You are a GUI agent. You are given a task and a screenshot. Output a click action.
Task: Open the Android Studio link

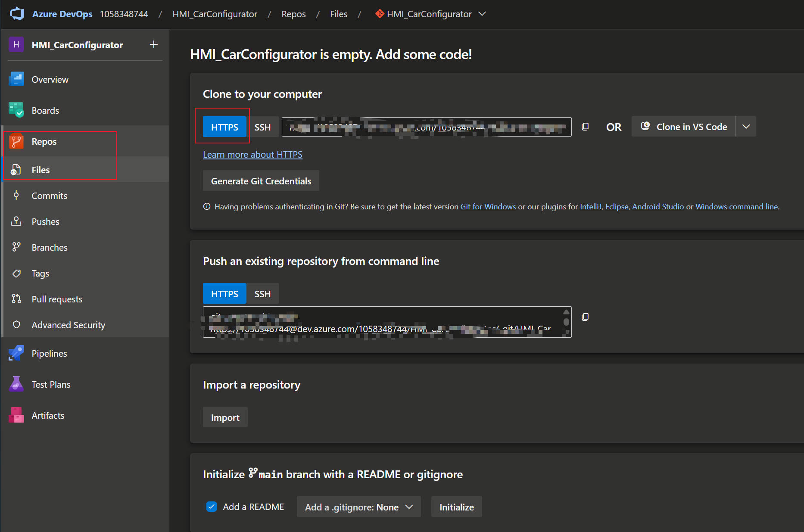658,206
